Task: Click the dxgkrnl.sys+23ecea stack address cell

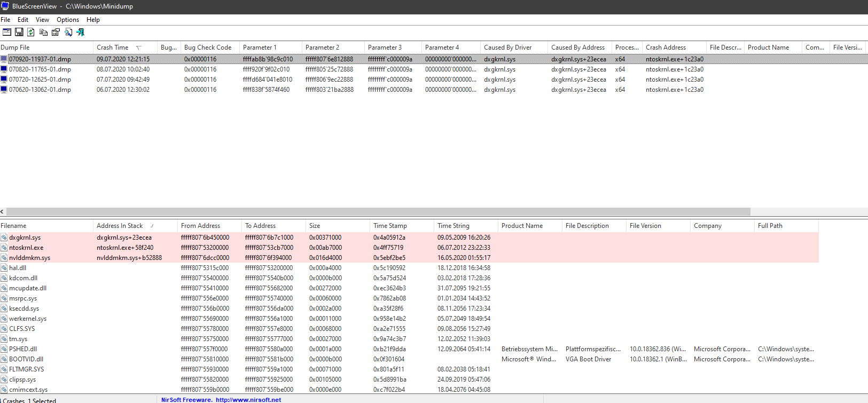Action: [x=124, y=238]
